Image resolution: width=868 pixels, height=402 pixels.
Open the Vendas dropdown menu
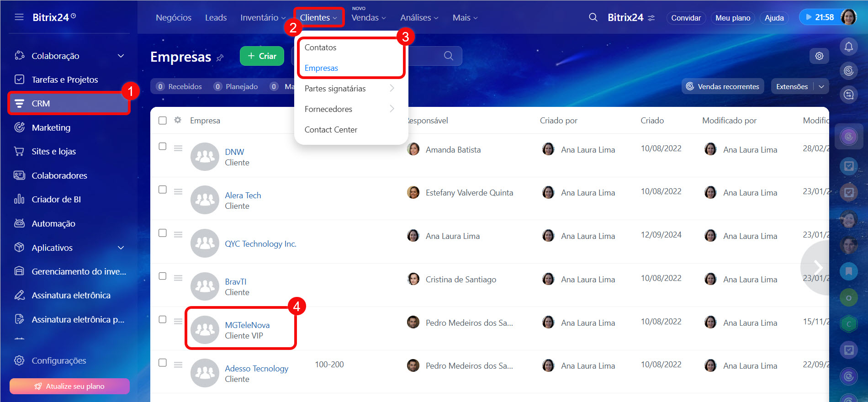(368, 18)
